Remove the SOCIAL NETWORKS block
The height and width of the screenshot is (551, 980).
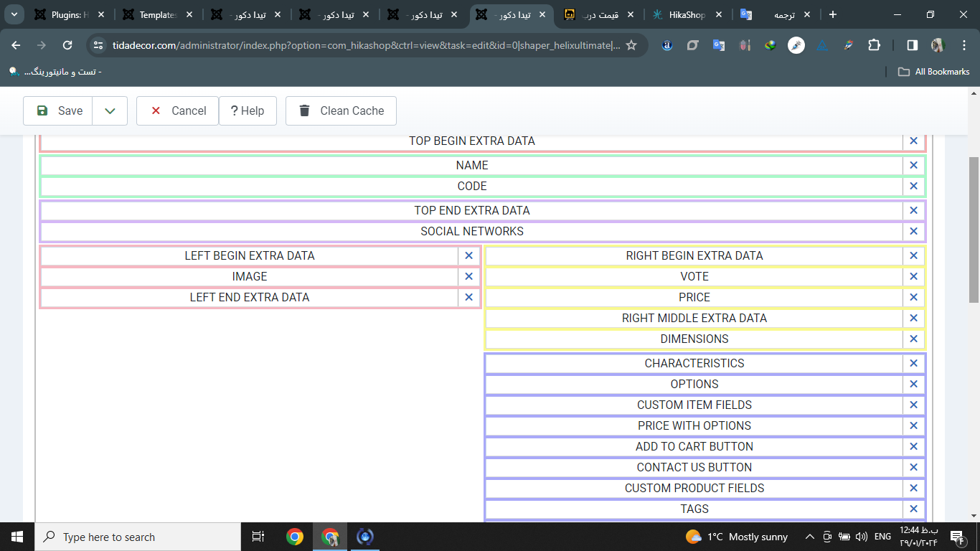point(913,231)
